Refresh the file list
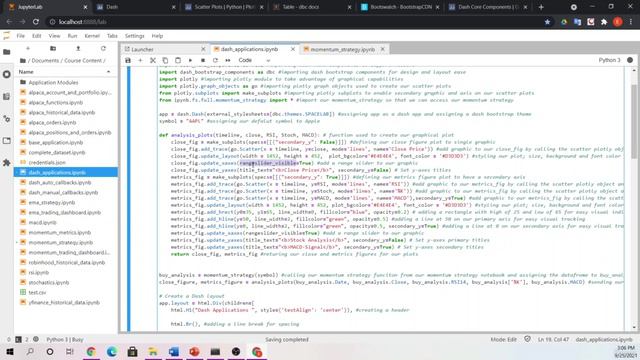The height and width of the screenshot is (360, 640). coord(103,49)
